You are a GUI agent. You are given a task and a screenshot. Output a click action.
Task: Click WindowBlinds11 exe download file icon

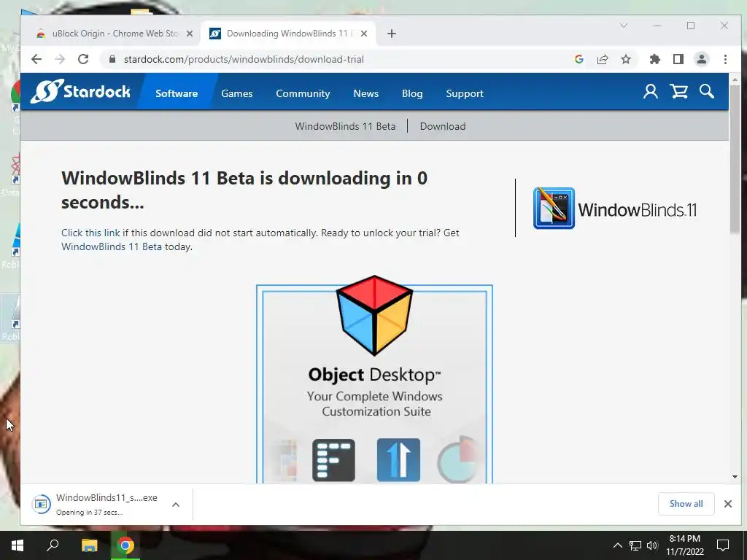coord(42,504)
